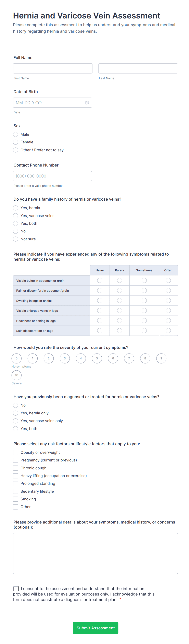Mark "Often" for skin discoloration on legs
The width and height of the screenshot is (189, 644).
168,330
